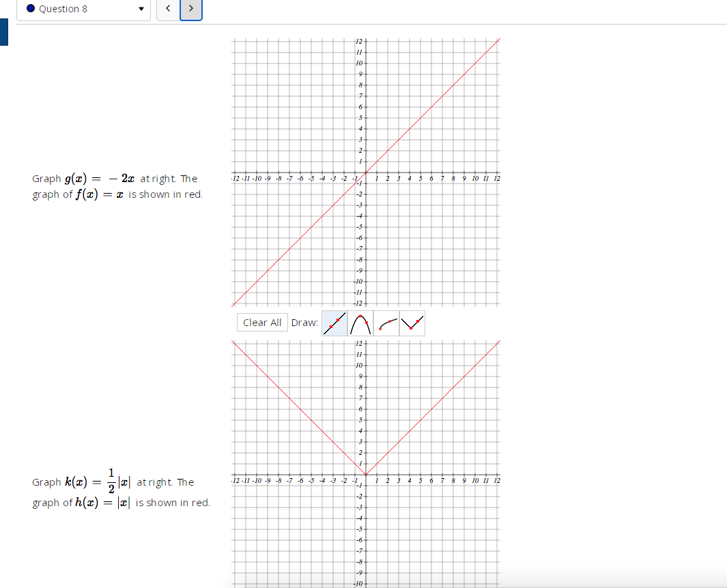Click the dropdown arrow on question picker
Image resolution: width=727 pixels, height=588 pixels.
[141, 10]
